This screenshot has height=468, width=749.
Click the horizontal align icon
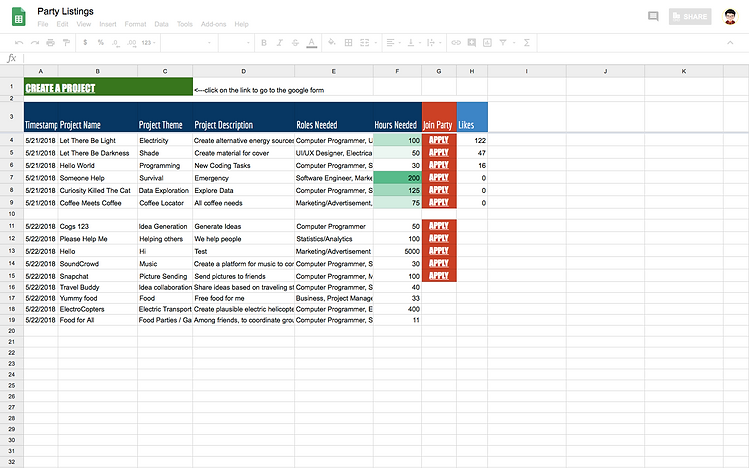pyautogui.click(x=390, y=43)
